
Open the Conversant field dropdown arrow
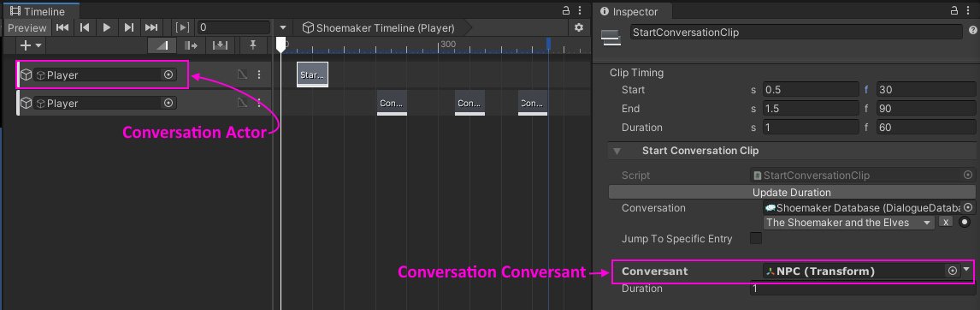click(967, 269)
